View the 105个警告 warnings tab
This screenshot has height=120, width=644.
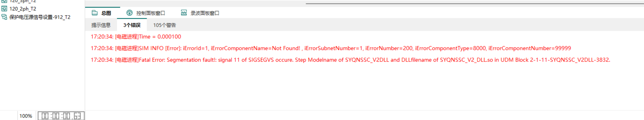point(164,25)
